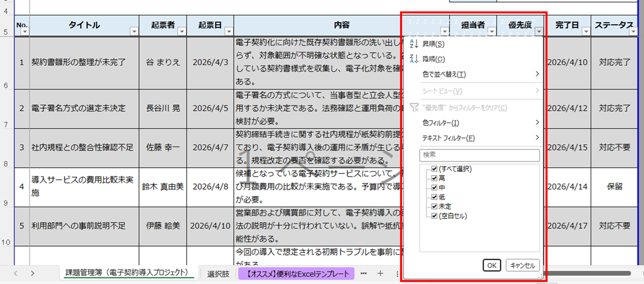Click row header number 6
This screenshot has height=284, width=644.
point(6,63)
